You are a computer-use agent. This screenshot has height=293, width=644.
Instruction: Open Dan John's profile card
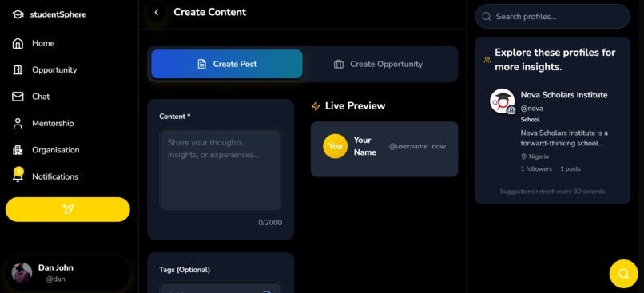point(68,273)
